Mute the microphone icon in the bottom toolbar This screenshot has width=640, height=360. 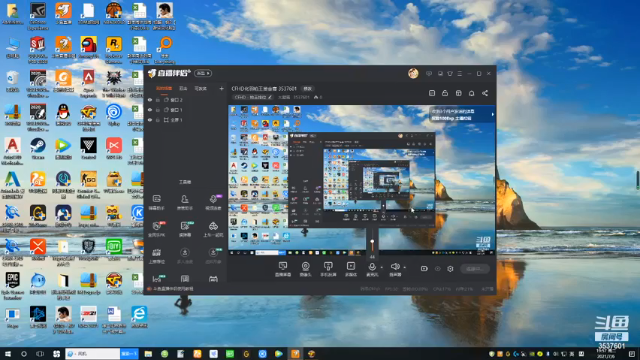372,268
